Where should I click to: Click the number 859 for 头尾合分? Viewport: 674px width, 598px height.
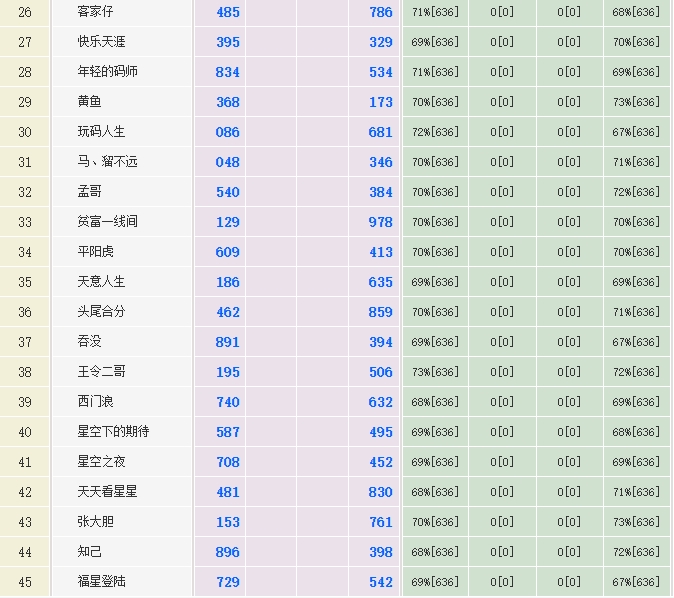(380, 312)
